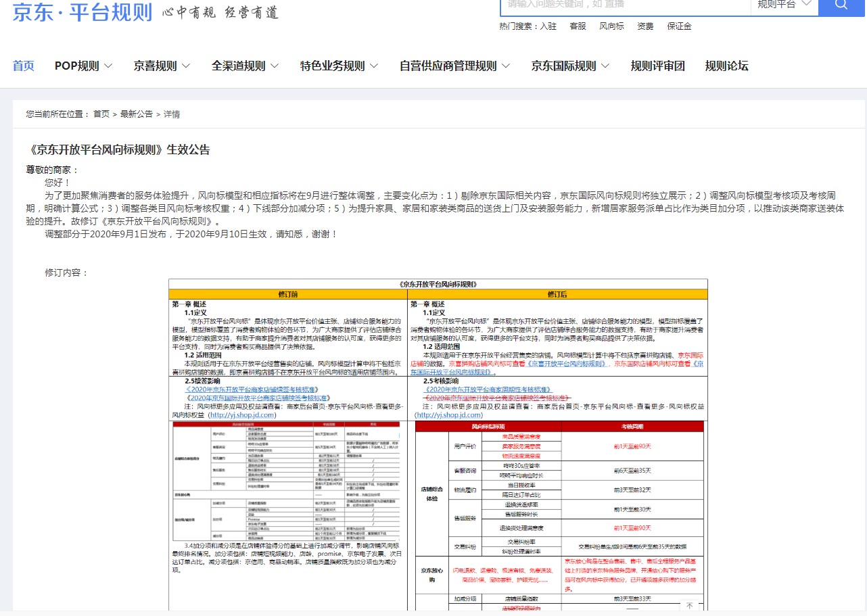867x616 pixels.
Task: Expand the 京东国际规则 menu chevron
Action: pos(605,66)
